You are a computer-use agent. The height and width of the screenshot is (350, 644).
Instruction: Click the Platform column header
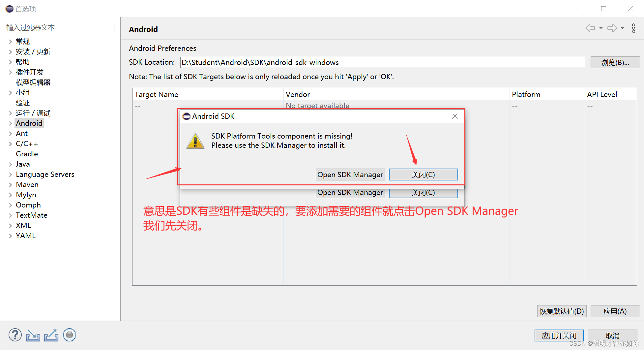point(547,94)
